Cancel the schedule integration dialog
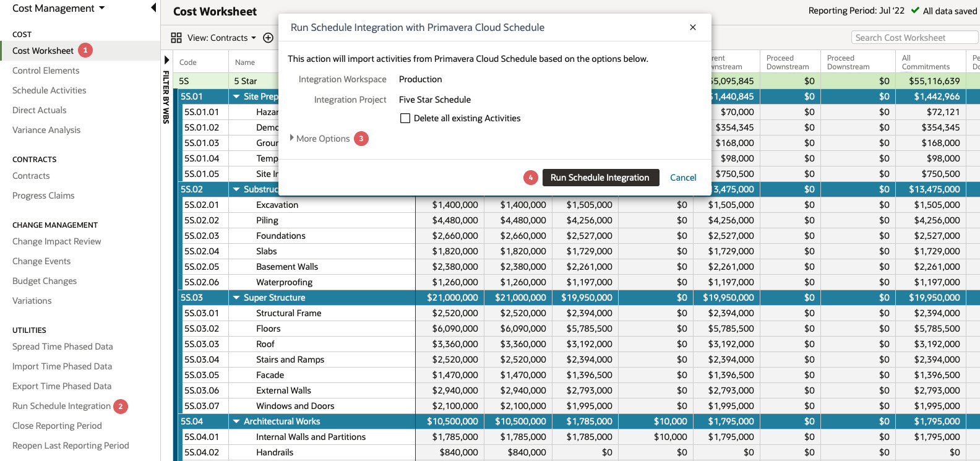980x461 pixels. click(x=683, y=178)
